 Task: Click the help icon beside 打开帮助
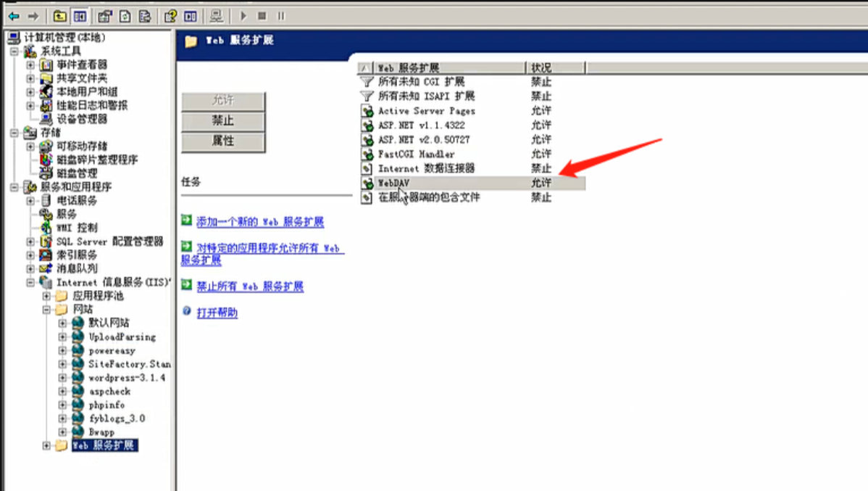pyautogui.click(x=186, y=311)
